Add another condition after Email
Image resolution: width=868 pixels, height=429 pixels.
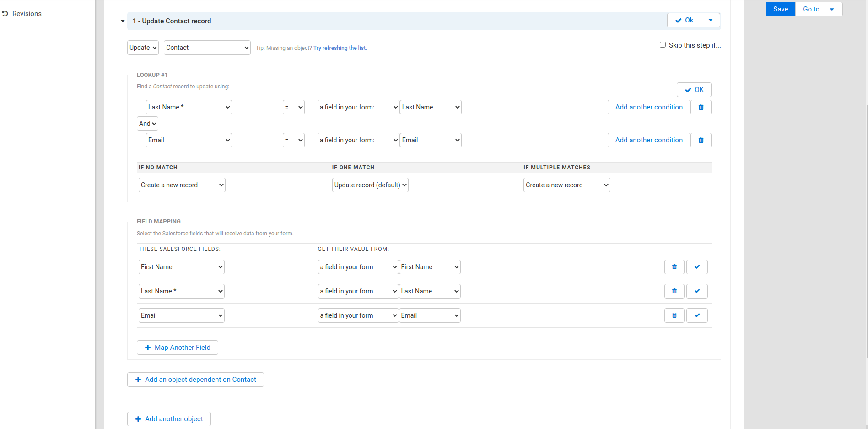(649, 140)
